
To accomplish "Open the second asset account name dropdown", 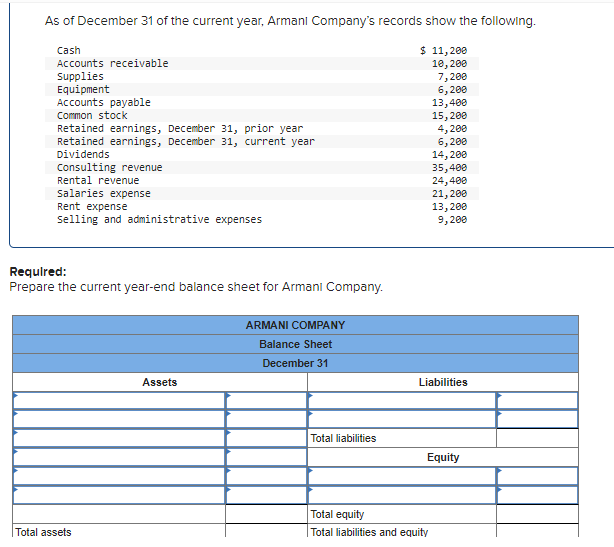I will point(119,419).
